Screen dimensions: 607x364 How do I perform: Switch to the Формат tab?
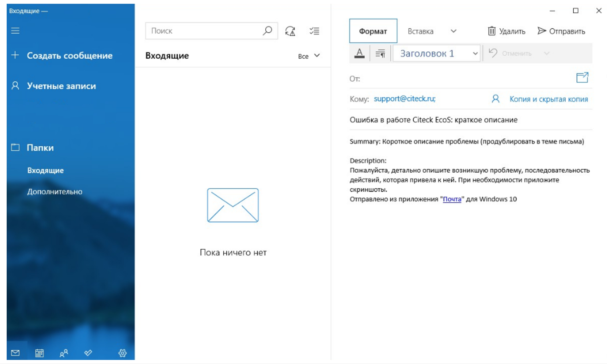[373, 31]
